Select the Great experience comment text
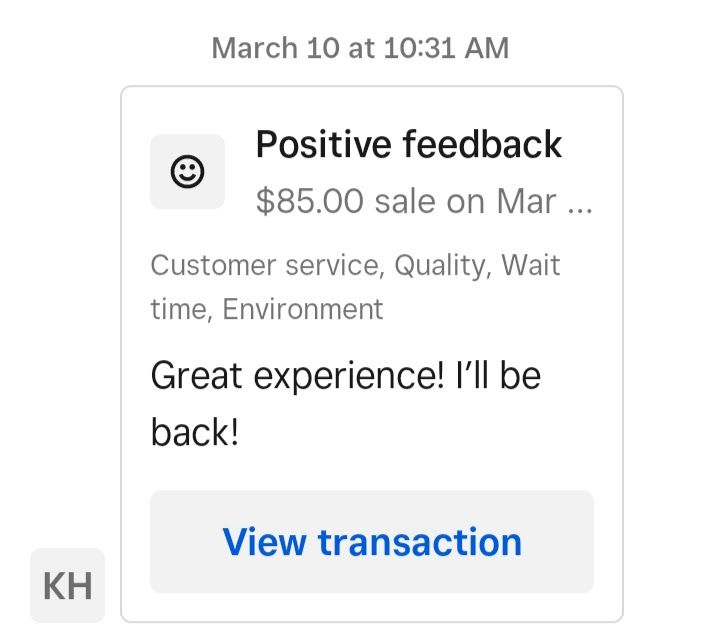Screen dimensions: 720x629 tap(346, 404)
